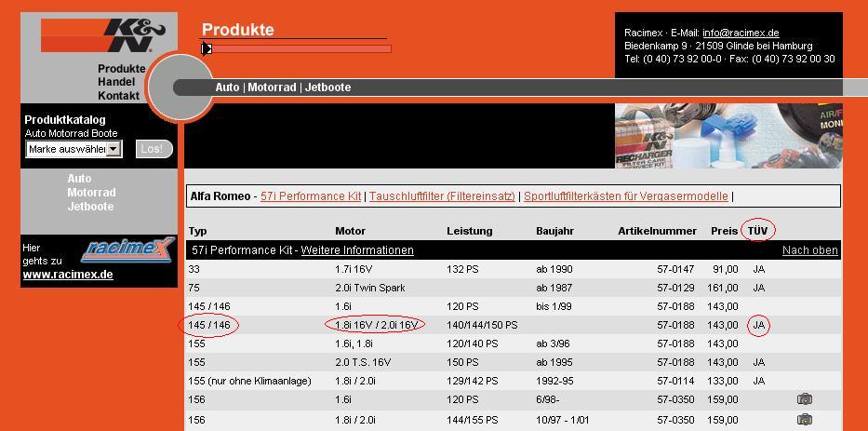Screen dimensions: 868x431
Task: Select Auto in the top navigation bar
Action: coord(227,88)
